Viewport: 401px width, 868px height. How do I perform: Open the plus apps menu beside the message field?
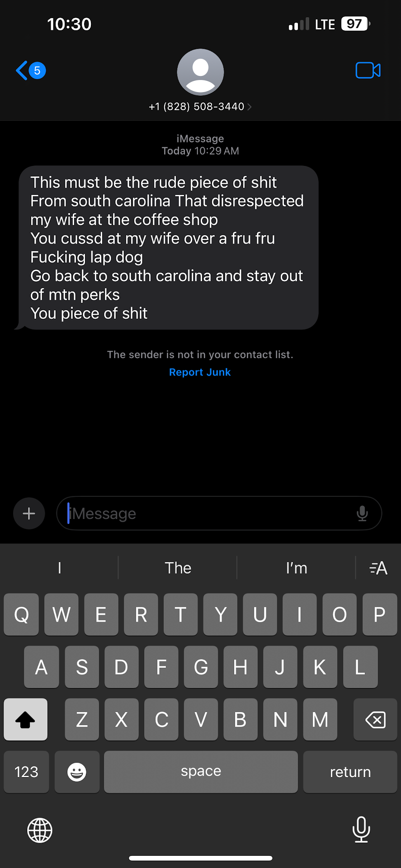(29, 514)
